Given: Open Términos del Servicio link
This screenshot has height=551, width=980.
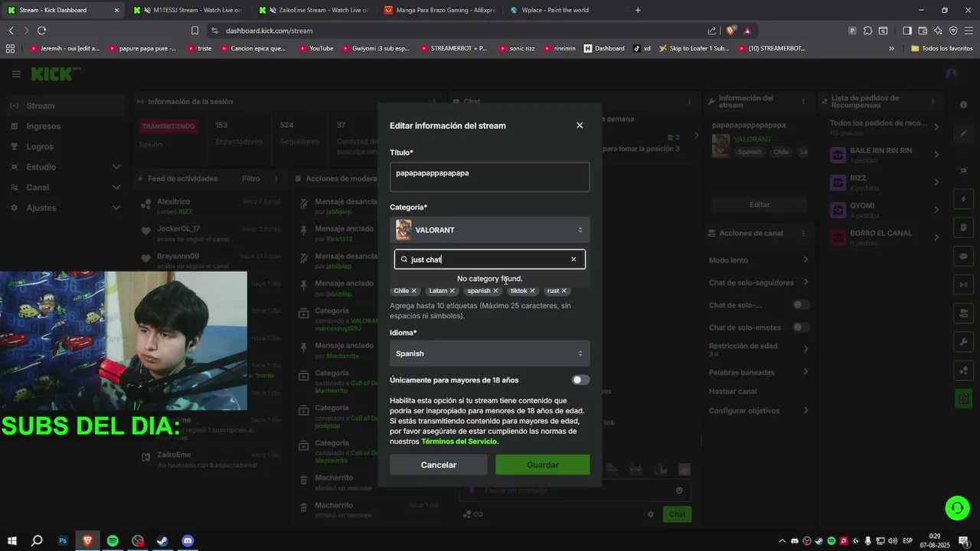Looking at the screenshot, I should pos(459,442).
